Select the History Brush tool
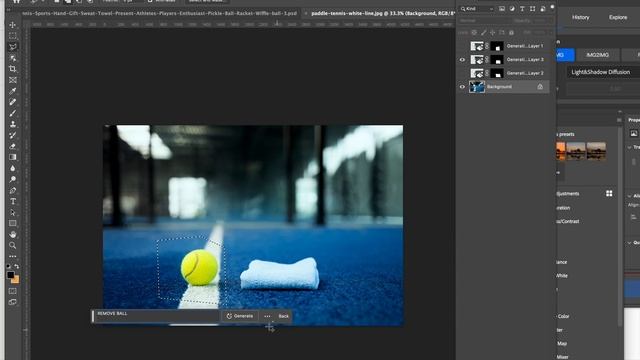640x360 pixels. [x=13, y=135]
